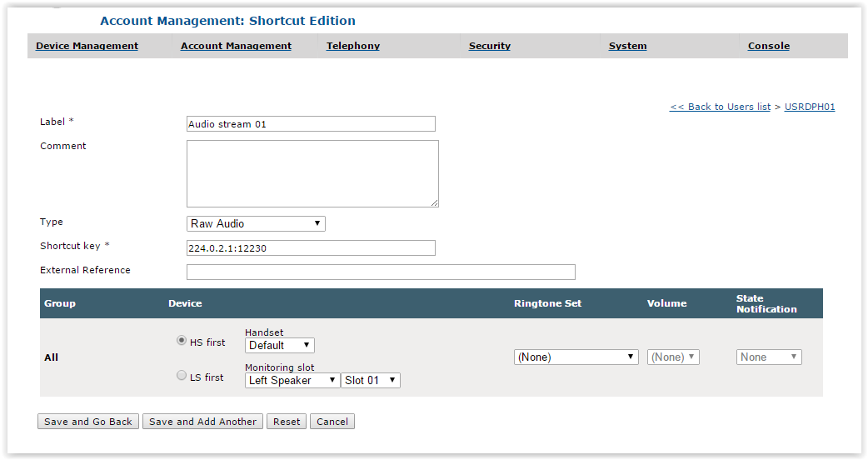The width and height of the screenshot is (868, 460).
Task: Click the 'Handset' label
Action: pyautogui.click(x=264, y=332)
